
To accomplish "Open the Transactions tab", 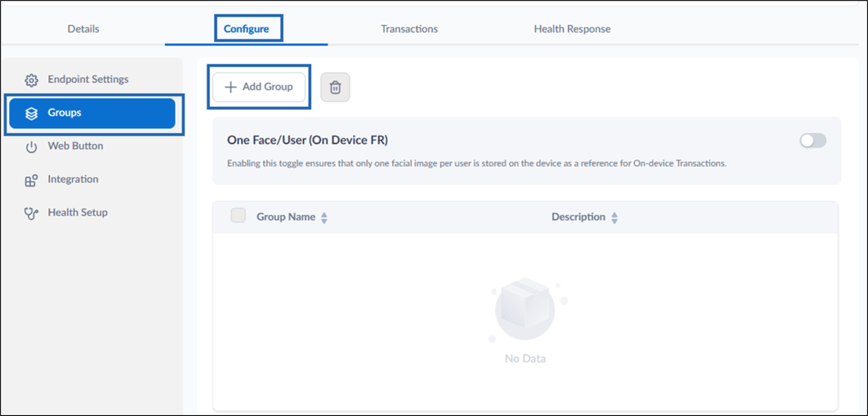I will [409, 29].
